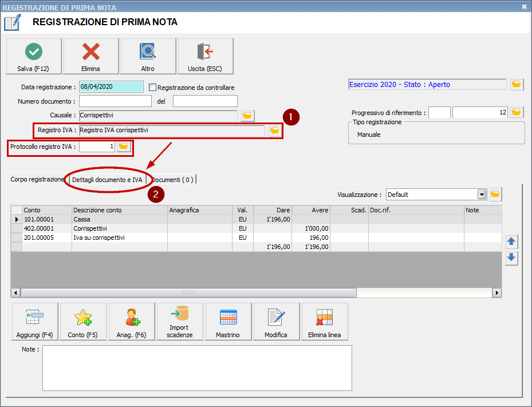Open the Esercizio 2020 folder icon

[517, 85]
